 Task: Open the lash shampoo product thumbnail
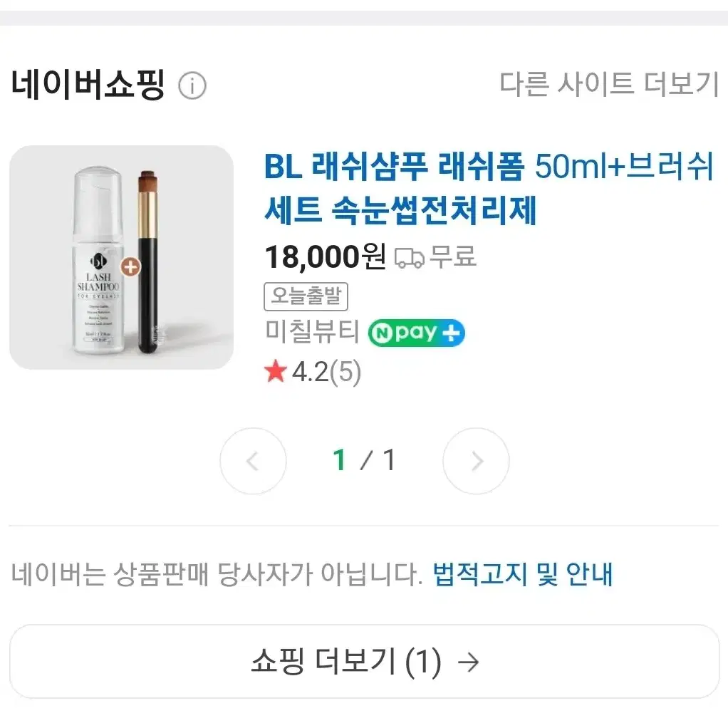point(121,257)
